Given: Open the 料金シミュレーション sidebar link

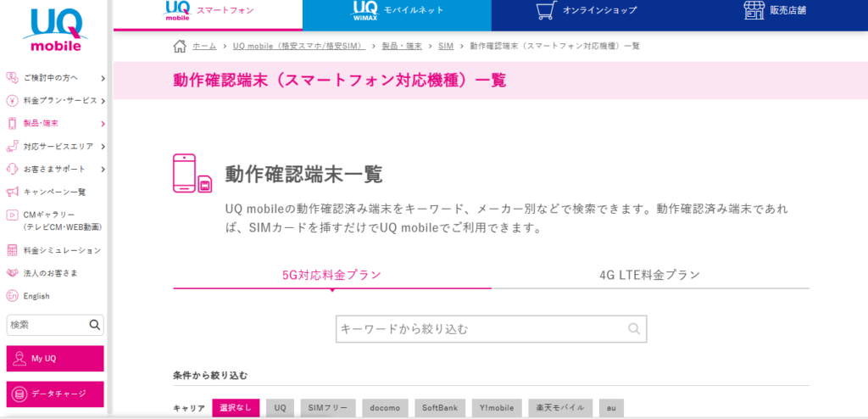Looking at the screenshot, I should (x=62, y=250).
